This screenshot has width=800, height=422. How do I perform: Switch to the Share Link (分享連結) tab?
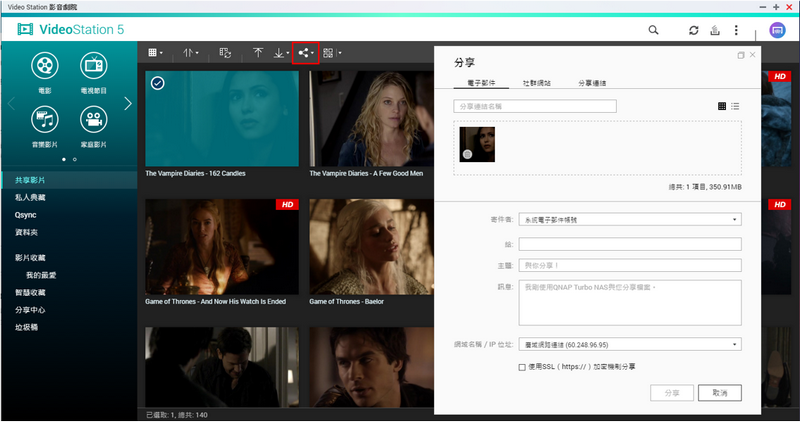click(592, 83)
